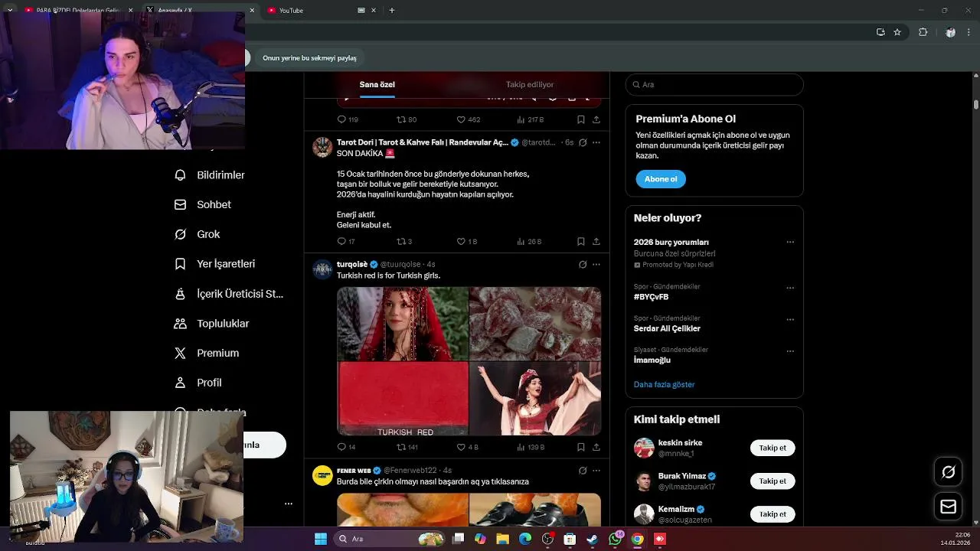Open bride photo in turqoisè post
The width and height of the screenshot is (980, 551).
(x=403, y=324)
